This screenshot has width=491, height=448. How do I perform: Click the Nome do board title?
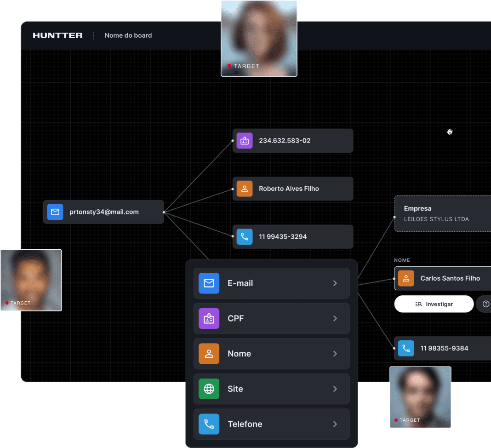point(128,35)
